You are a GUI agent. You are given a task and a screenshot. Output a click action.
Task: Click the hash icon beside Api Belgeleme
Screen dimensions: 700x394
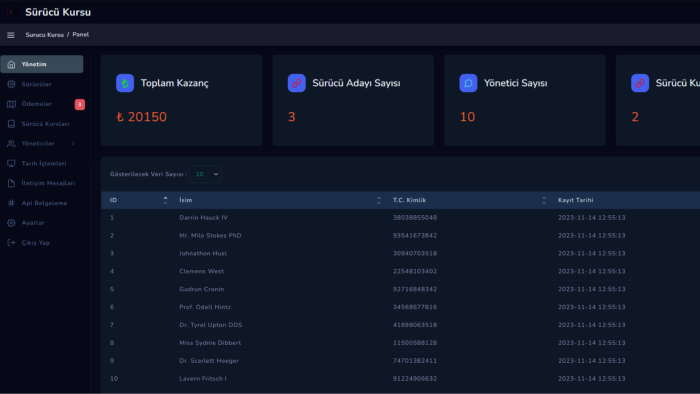click(11, 203)
